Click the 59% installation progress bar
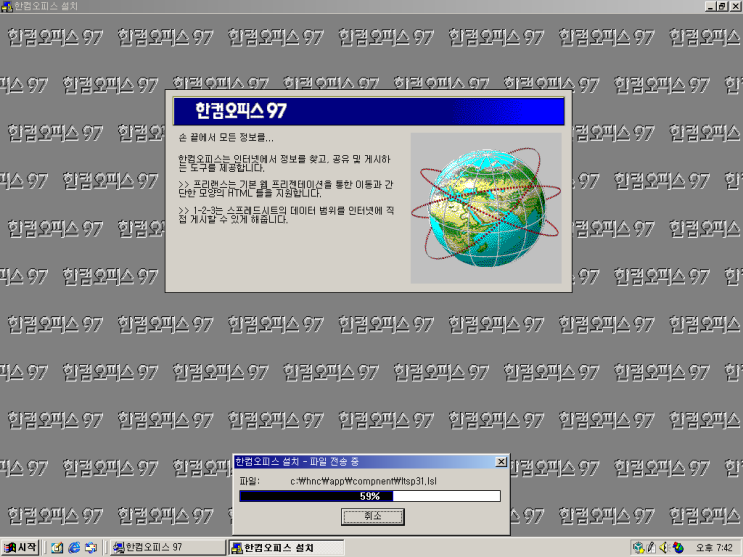The width and height of the screenshot is (743, 557). coord(370,496)
